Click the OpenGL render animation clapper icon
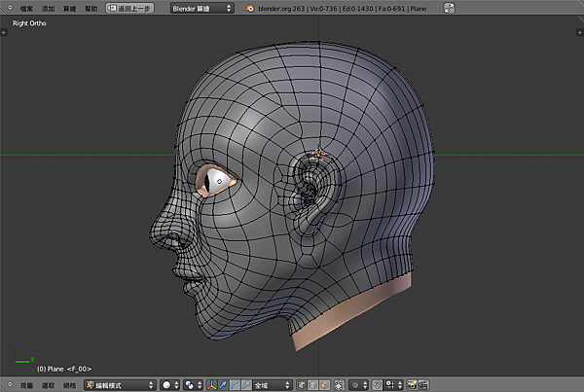The image size is (584, 392). point(424,385)
